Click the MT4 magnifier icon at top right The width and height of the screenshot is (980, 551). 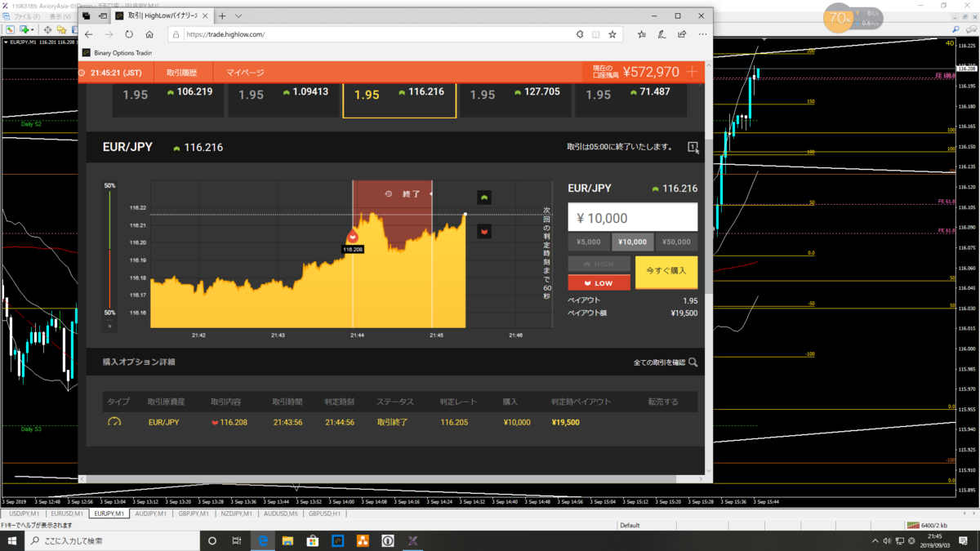pyautogui.click(x=956, y=29)
